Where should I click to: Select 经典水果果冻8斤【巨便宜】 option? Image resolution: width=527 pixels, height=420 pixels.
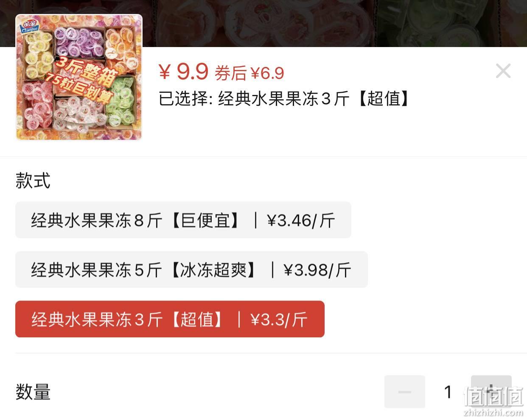[x=183, y=220]
